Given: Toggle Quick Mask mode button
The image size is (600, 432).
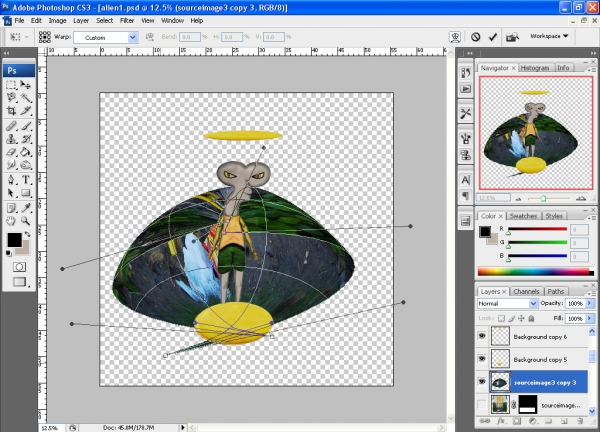Looking at the screenshot, I should (x=19, y=267).
